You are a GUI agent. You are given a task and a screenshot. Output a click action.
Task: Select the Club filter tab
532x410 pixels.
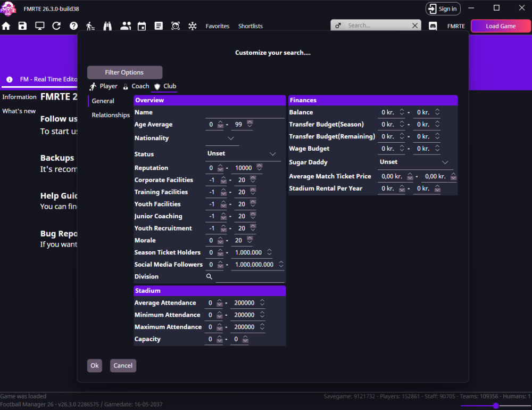(165, 86)
